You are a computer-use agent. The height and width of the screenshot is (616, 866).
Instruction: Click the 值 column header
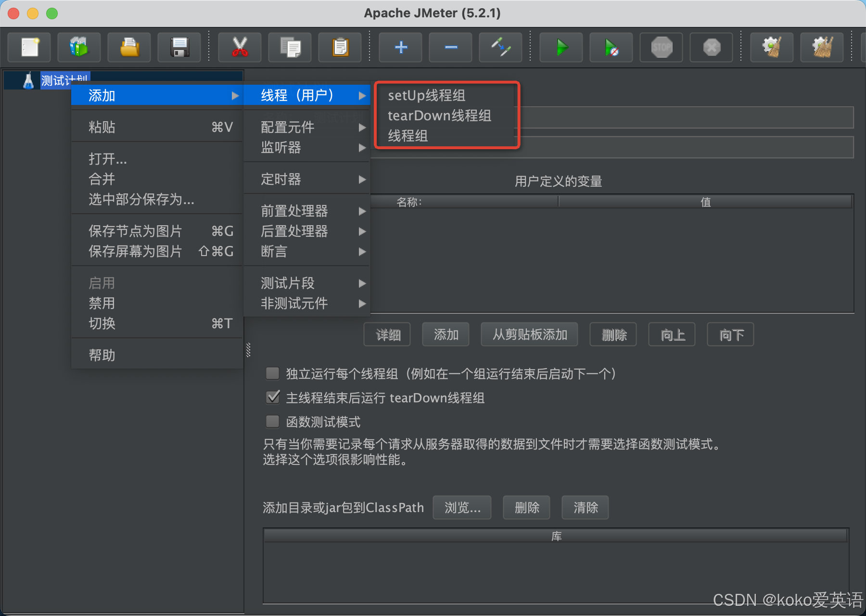(x=705, y=202)
